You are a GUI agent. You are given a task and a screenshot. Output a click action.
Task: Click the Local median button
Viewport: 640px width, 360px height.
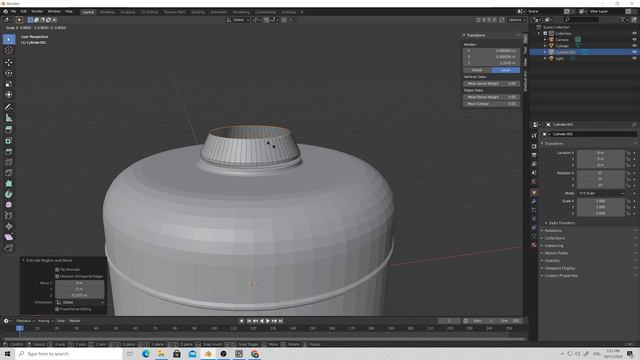coord(505,70)
